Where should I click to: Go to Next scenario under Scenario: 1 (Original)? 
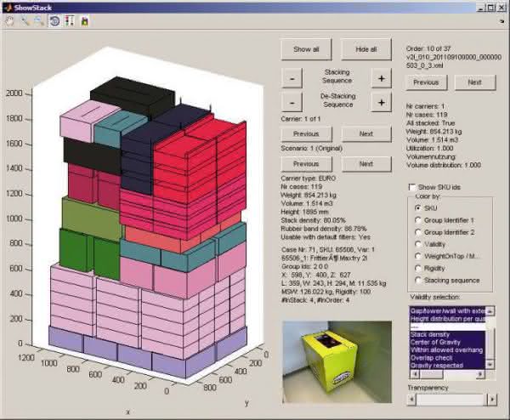pyautogui.click(x=365, y=163)
